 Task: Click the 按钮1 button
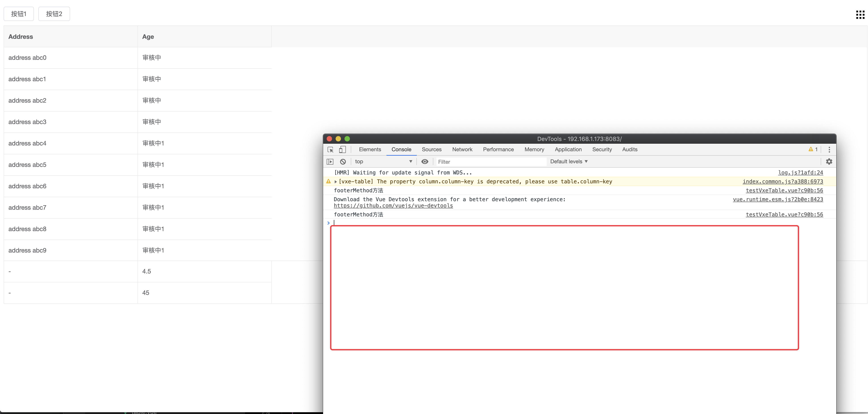tap(19, 14)
